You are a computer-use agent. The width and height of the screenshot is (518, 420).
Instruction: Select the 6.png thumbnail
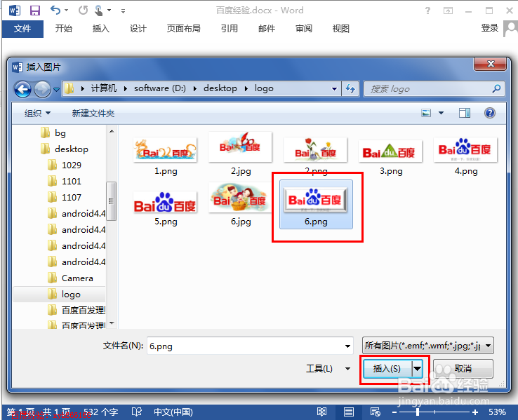316,205
